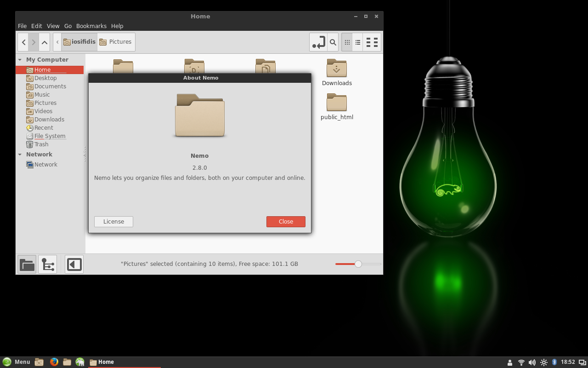588x368 pixels.
Task: Switch to list view
Action: point(358,42)
